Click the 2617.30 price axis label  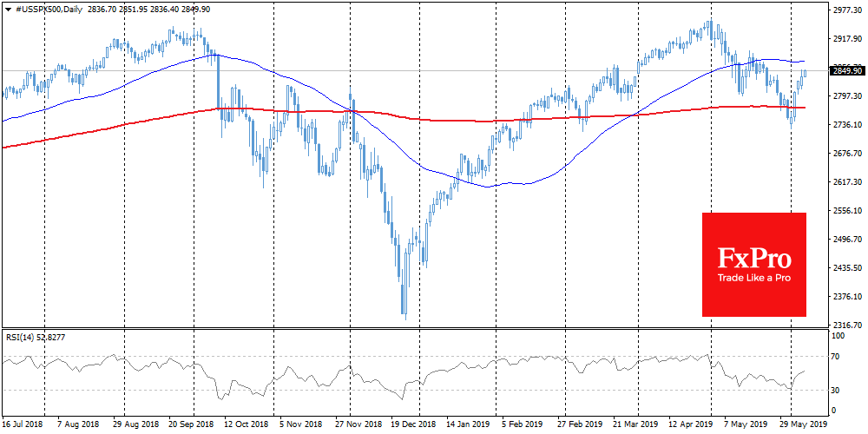pyautogui.click(x=846, y=182)
